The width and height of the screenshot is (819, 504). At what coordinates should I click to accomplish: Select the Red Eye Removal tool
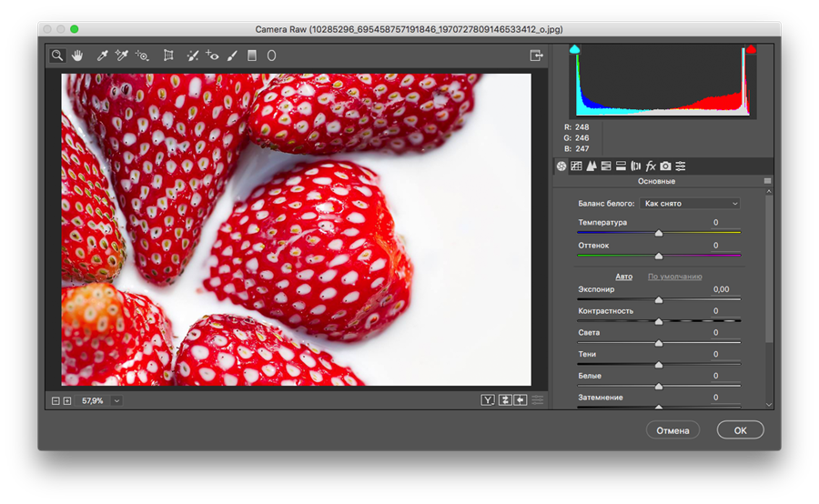coord(213,55)
